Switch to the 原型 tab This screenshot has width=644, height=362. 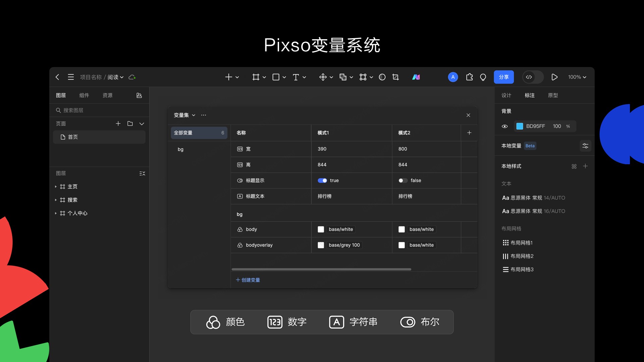tap(553, 96)
